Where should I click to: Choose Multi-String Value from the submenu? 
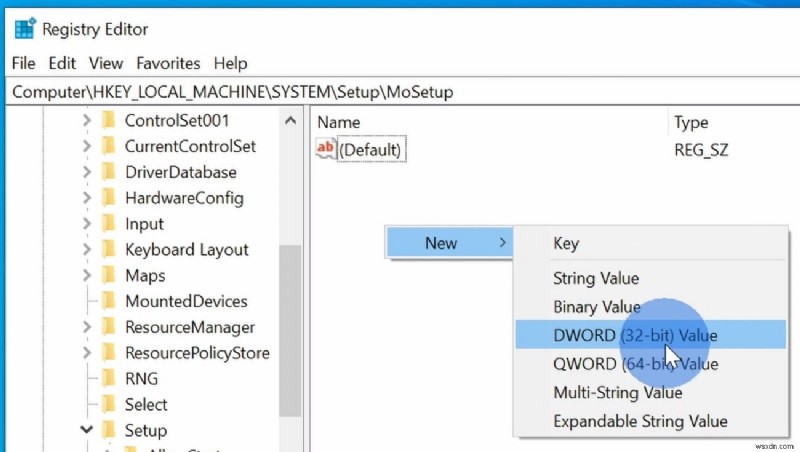pos(651,392)
